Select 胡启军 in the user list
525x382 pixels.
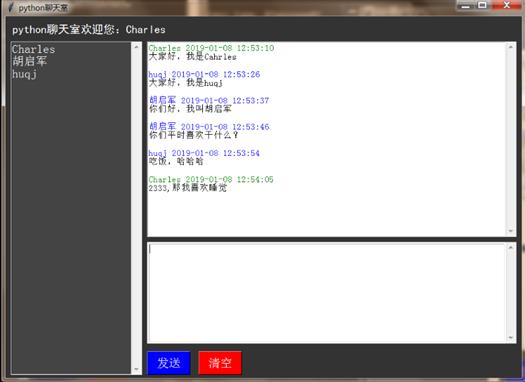coord(29,61)
